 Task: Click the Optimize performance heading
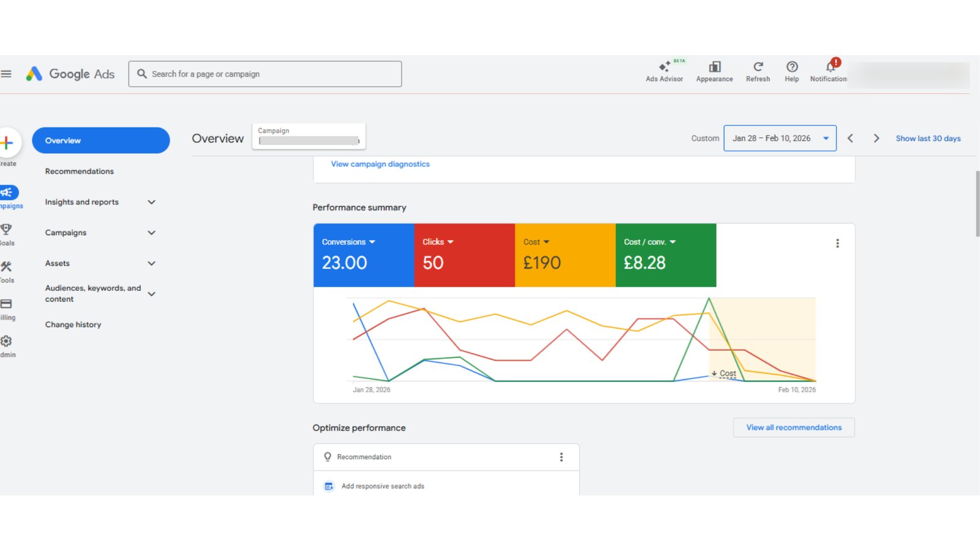coord(359,428)
